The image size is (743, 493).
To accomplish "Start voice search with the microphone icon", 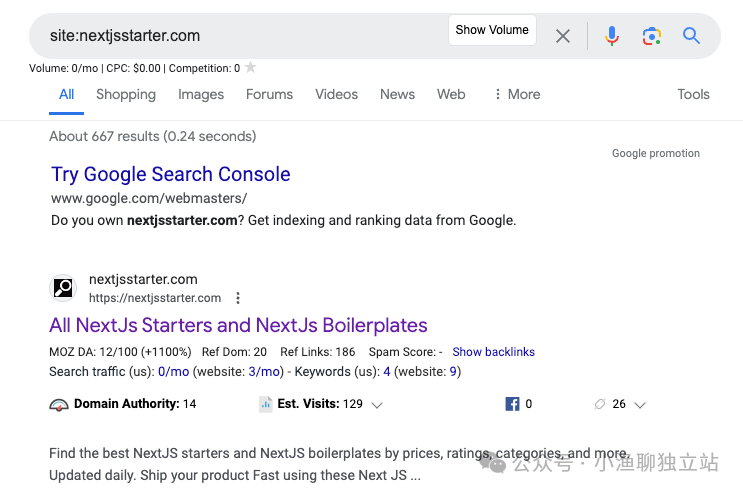I will coord(612,36).
